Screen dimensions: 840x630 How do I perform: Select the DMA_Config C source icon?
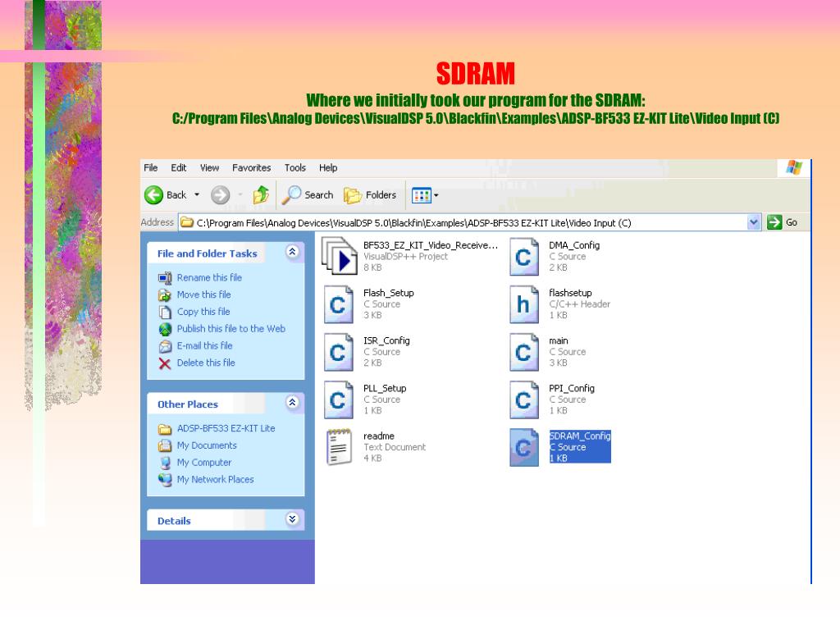[524, 257]
